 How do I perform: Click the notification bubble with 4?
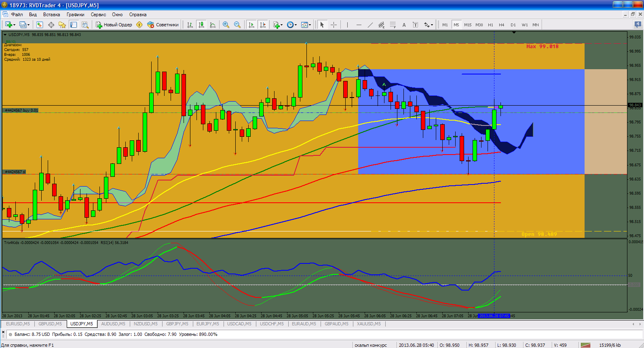click(x=638, y=24)
